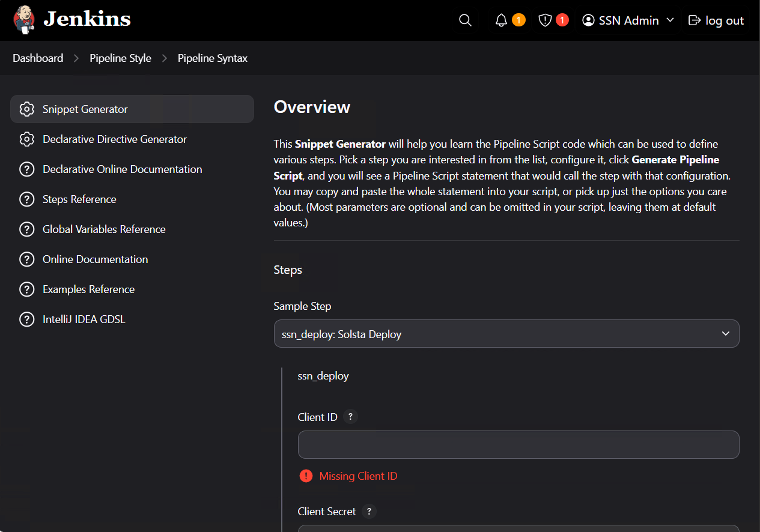760x532 pixels.
Task: Click the red Missing Client ID error icon
Action: [x=306, y=476]
